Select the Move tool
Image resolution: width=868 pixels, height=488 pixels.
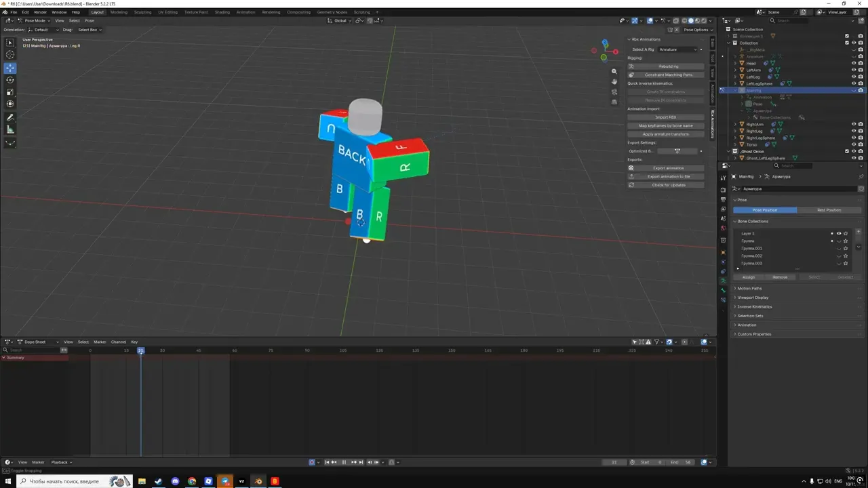10,68
